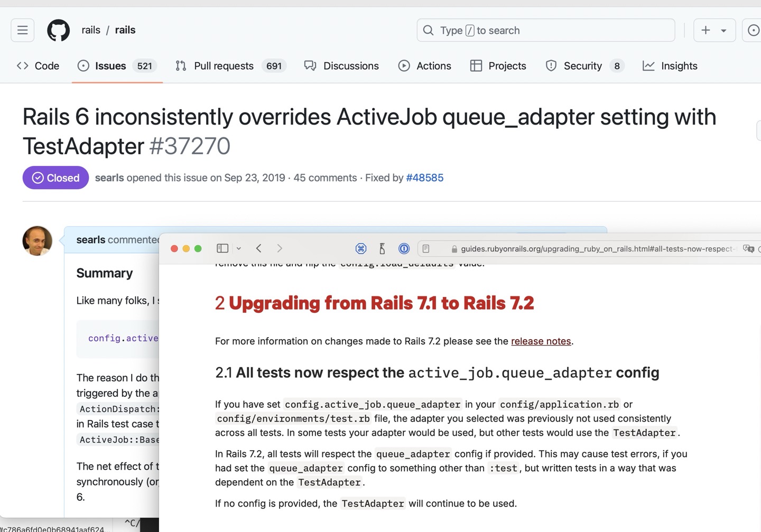Click the spray-bottle cleaner extension icon
Image resolution: width=761 pixels, height=532 pixels.
pos(382,248)
